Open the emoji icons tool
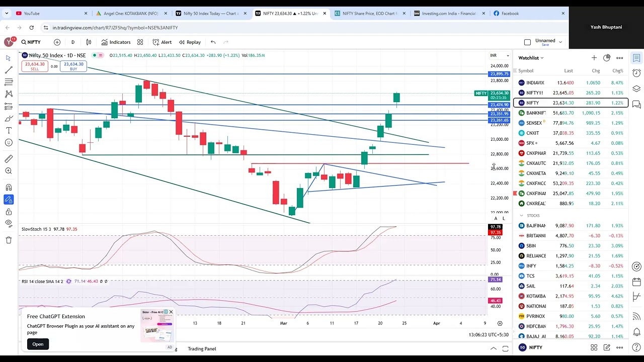The image size is (644, 362). coord(9,143)
